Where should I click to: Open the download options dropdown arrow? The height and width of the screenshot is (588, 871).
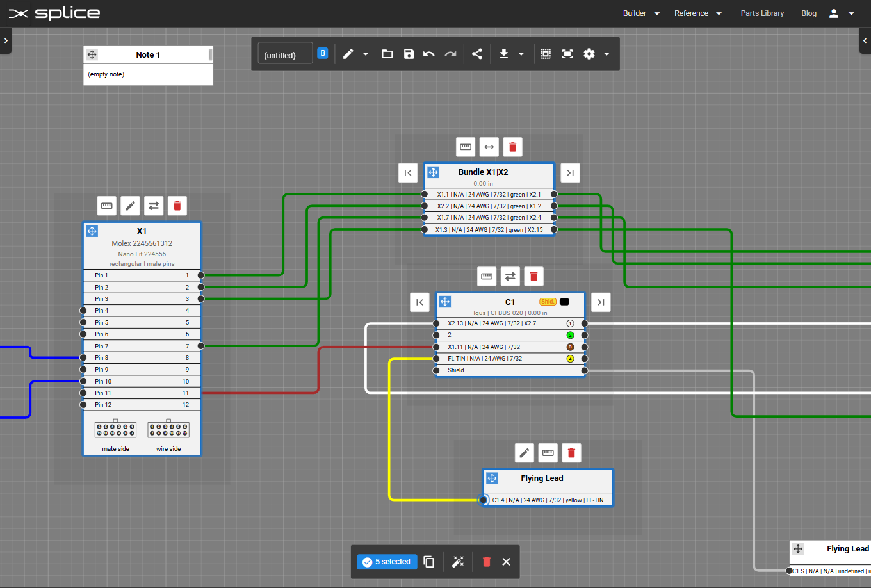(521, 54)
